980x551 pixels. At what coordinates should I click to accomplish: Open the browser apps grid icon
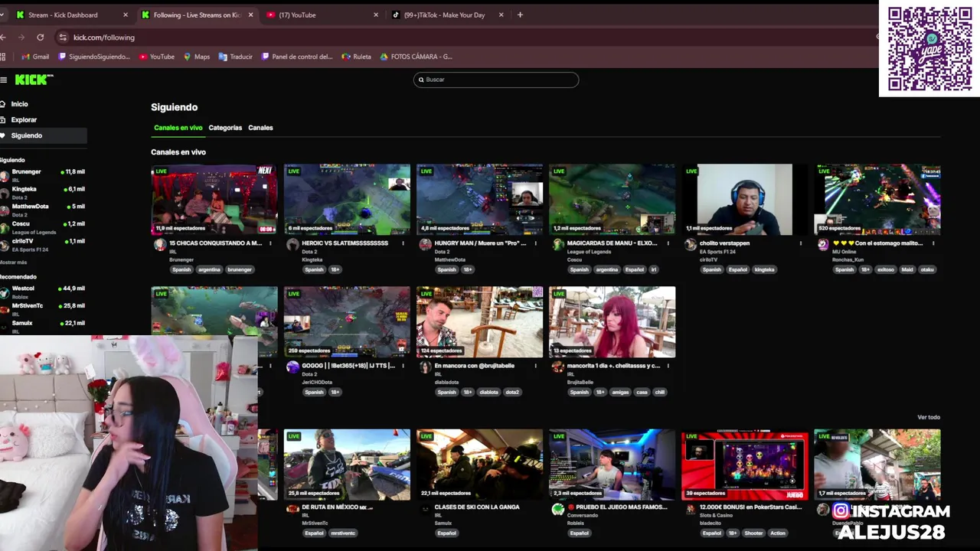[3, 57]
